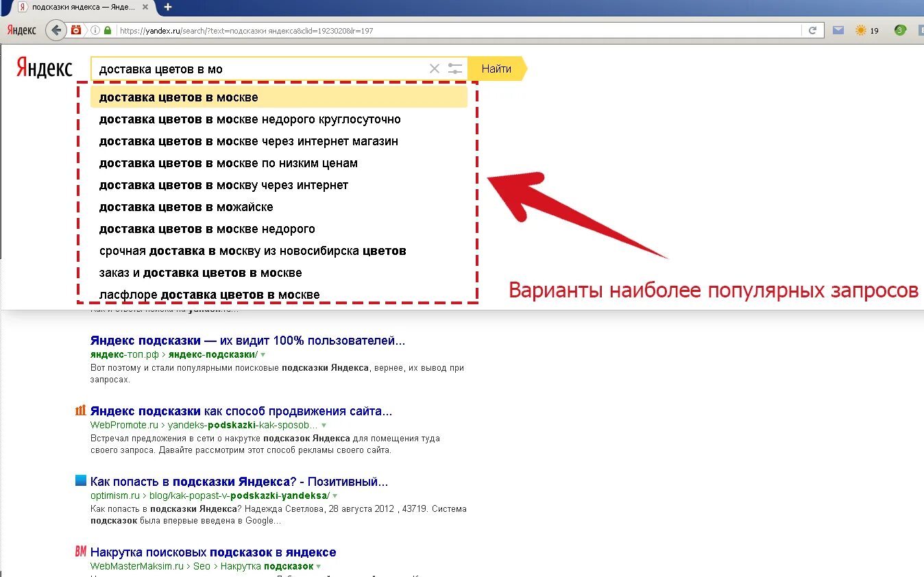Choose suggestion ending in недорого круглосуточно
924x577 pixels.
[x=279, y=119]
